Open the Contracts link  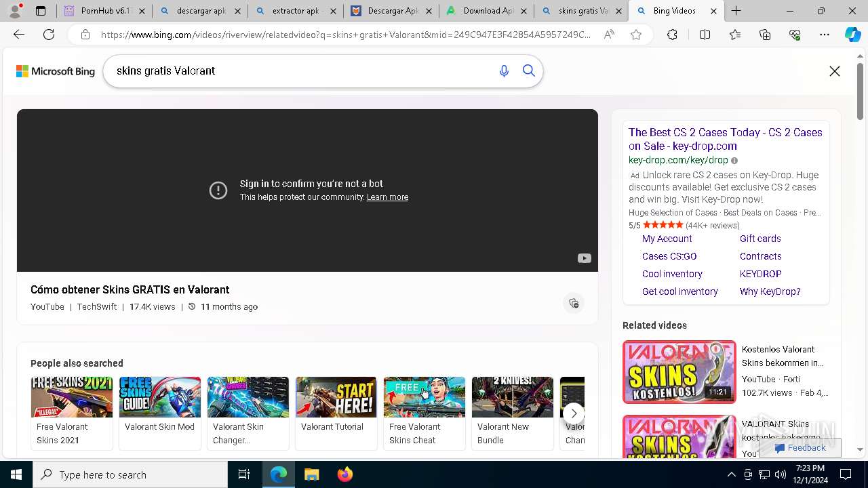pos(760,256)
